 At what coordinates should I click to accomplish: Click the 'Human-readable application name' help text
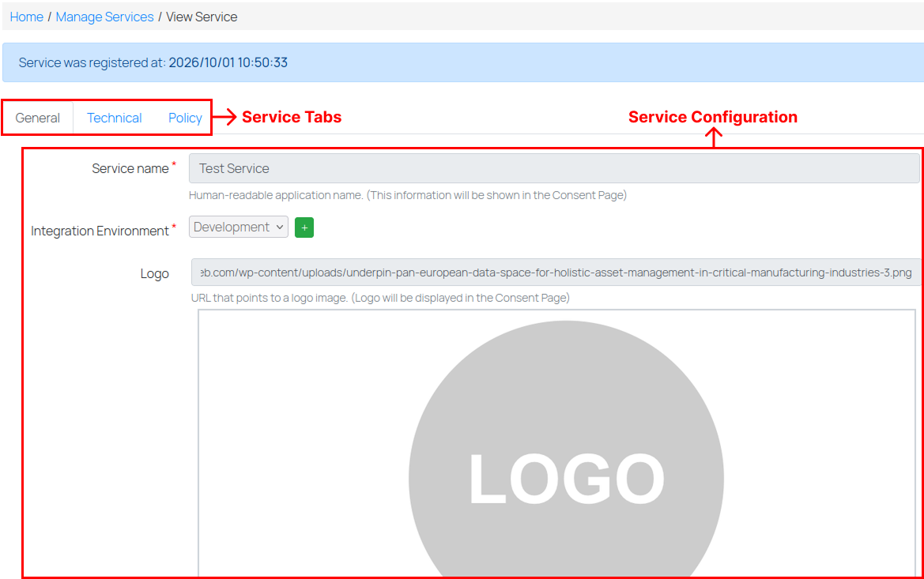(408, 195)
